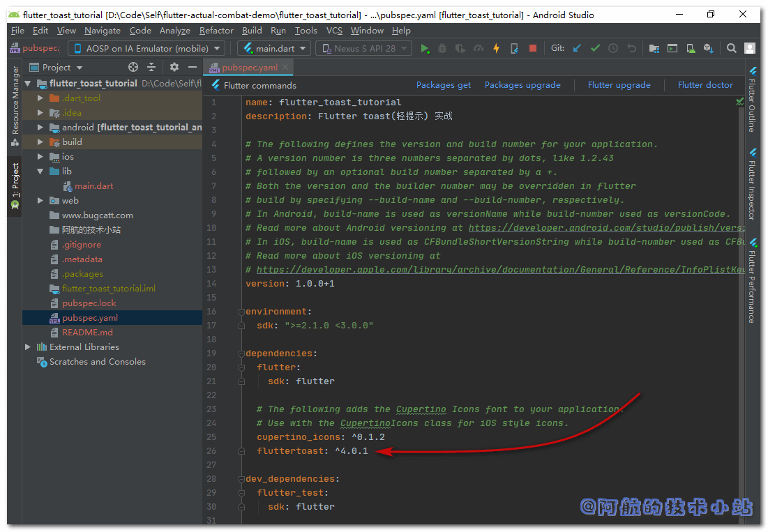Click Git commit green checkmark
The height and width of the screenshot is (532, 768).
point(595,48)
